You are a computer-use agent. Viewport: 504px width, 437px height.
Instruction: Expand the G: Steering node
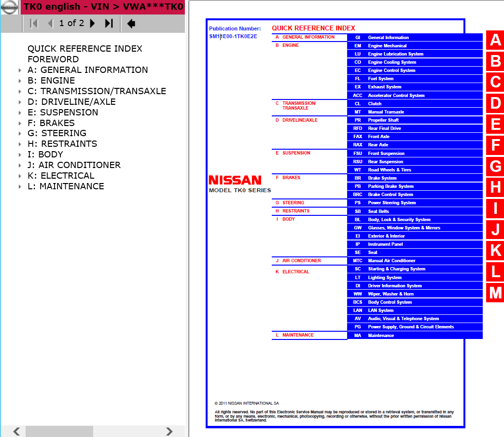point(20,133)
